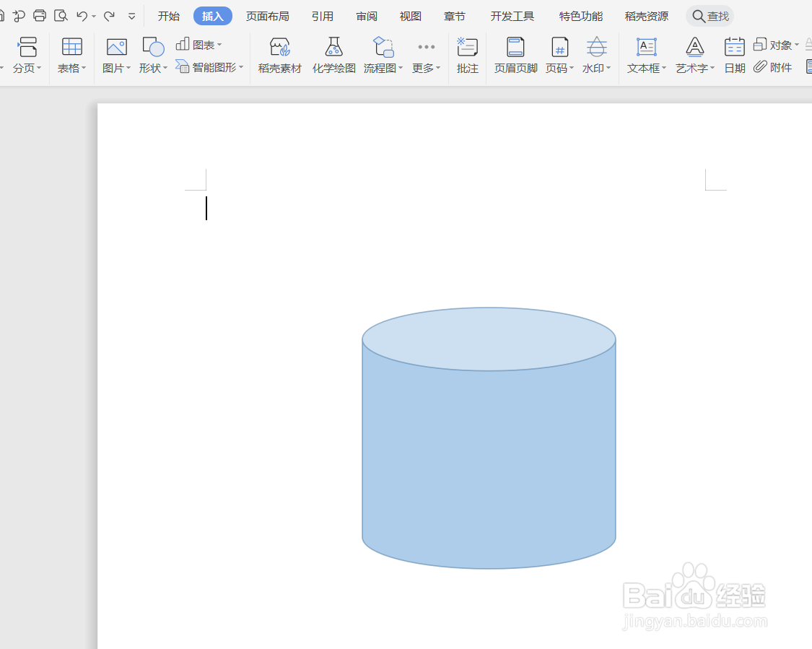Click the Page Number (页码) icon
The width and height of the screenshot is (812, 649).
pyautogui.click(x=560, y=47)
